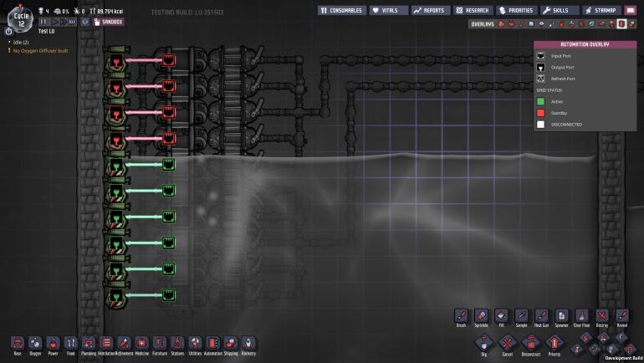Pause the game

coord(43,22)
